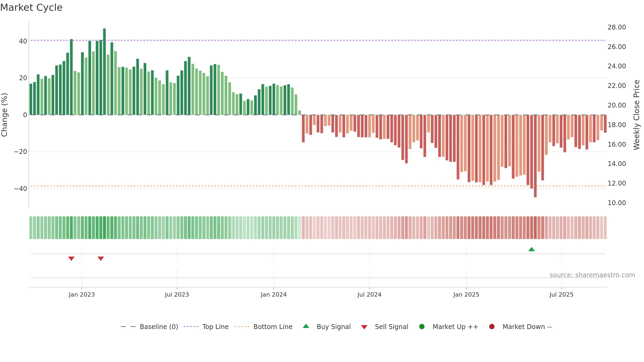The height and width of the screenshot is (362, 644).
Task: Click the lowest red bar below the Bottom Line
Action: coord(535,156)
